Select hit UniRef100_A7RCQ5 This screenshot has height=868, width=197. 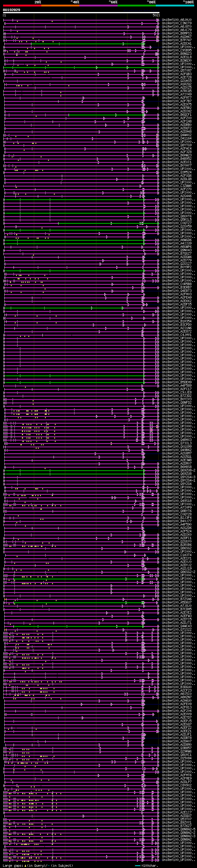[177, 91]
